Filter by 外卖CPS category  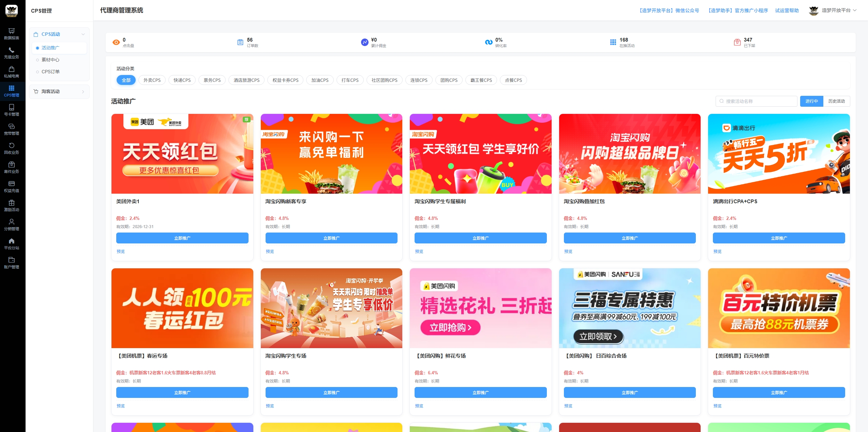coord(152,80)
